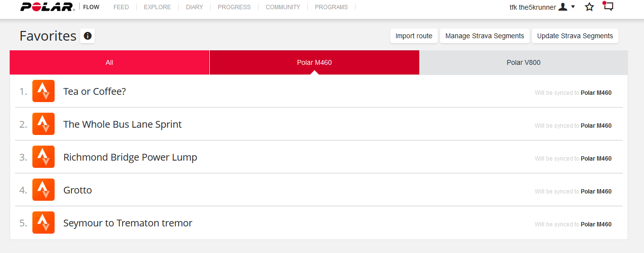Viewport: 644px width, 253px height.
Task: Open the Diary menu
Action: 194,7
